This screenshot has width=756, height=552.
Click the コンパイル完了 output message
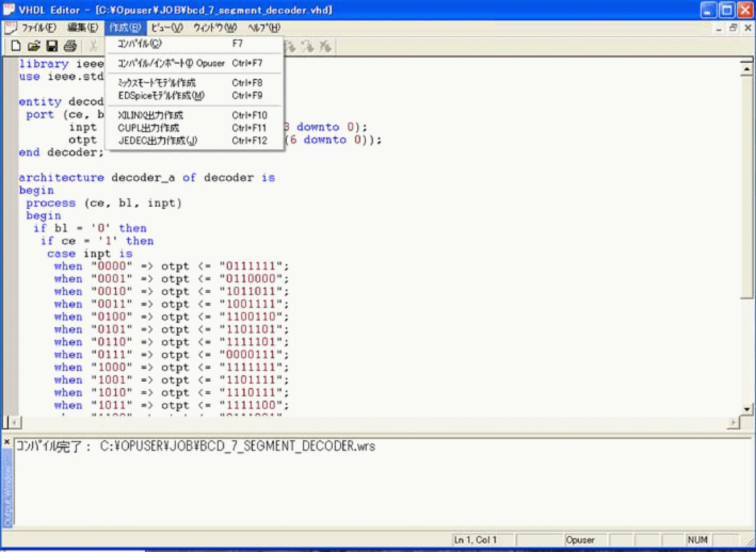tap(196, 446)
